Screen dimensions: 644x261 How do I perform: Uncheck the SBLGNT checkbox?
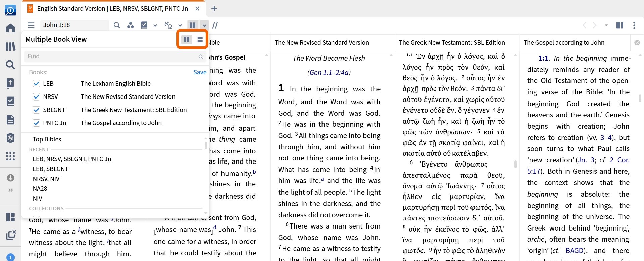tap(37, 110)
